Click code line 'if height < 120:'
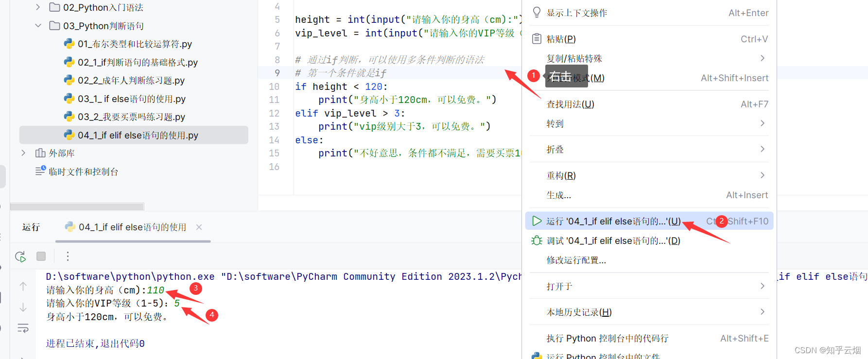Viewport: 868px width, 359px height. coord(341,86)
